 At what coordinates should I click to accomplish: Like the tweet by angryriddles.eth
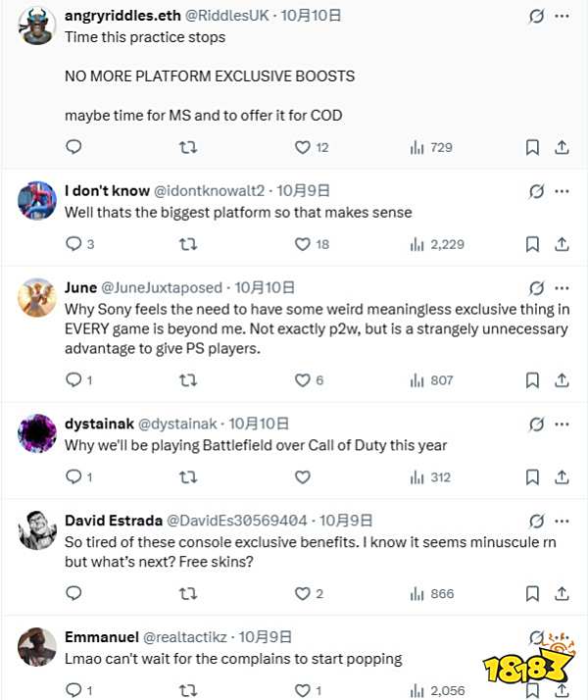pyautogui.click(x=303, y=147)
